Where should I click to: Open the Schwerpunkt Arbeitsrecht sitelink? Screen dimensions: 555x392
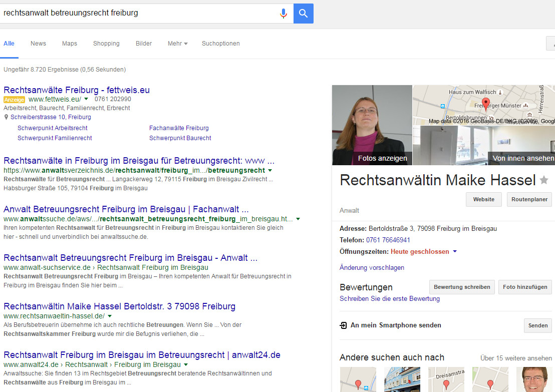click(x=53, y=128)
